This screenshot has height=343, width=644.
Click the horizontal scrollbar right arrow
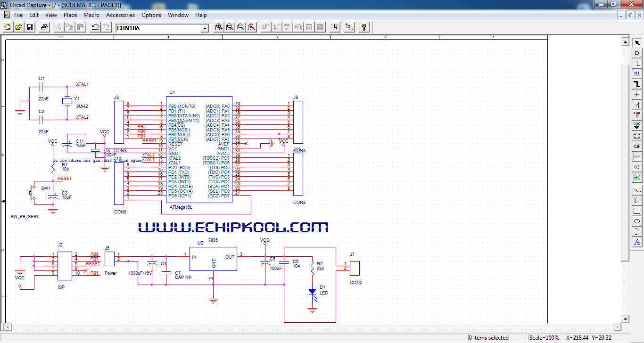coord(617,327)
